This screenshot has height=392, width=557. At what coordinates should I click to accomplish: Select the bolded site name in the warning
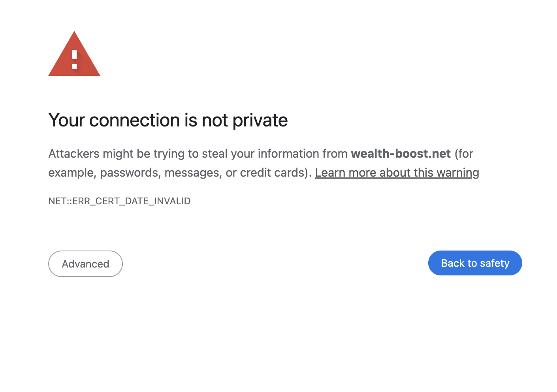tap(401, 154)
